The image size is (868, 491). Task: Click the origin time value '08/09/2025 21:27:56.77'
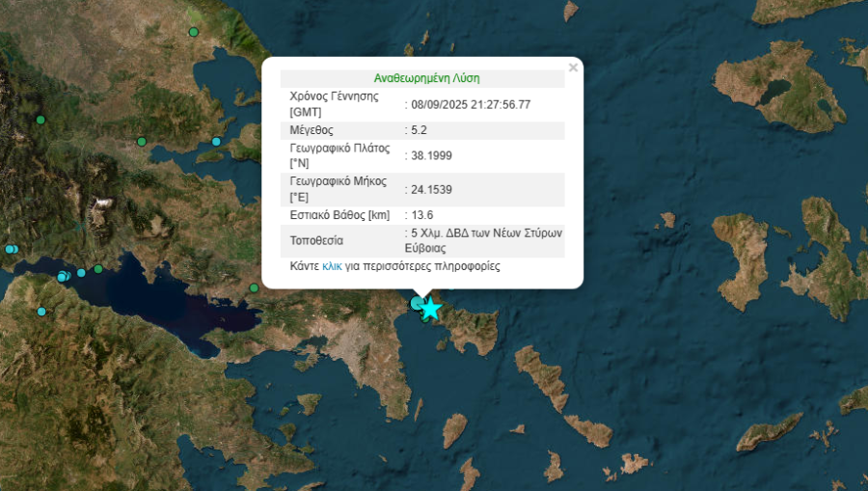click(x=471, y=104)
